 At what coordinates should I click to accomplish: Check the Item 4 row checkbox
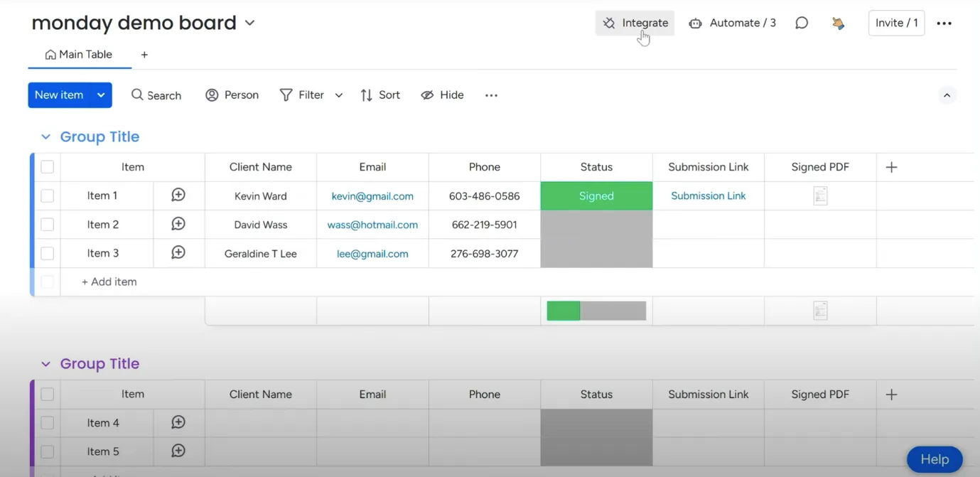click(x=47, y=423)
